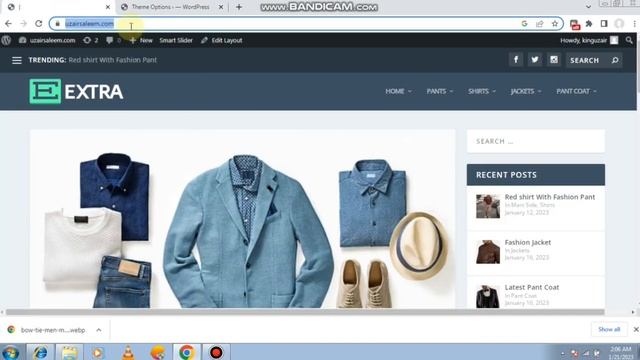The image size is (640, 360).
Task: Open the hamburger menu beside Trending
Action: 17,60
